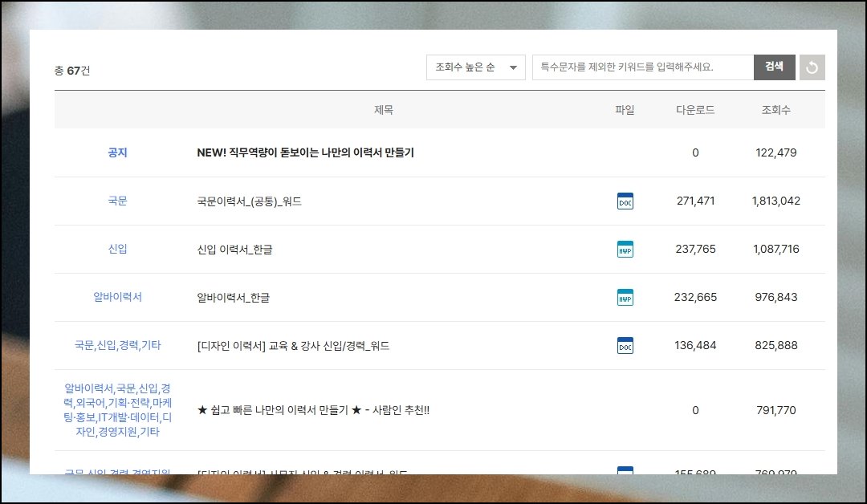
Task: Click download count 271,471
Action: 695,201
